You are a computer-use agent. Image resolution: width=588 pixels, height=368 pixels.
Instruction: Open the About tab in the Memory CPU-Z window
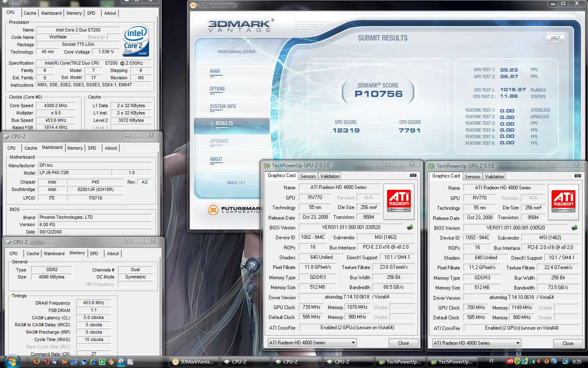(x=113, y=254)
